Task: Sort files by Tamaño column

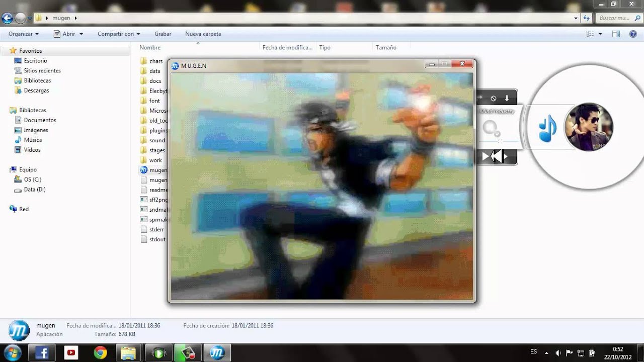Action: tap(386, 47)
